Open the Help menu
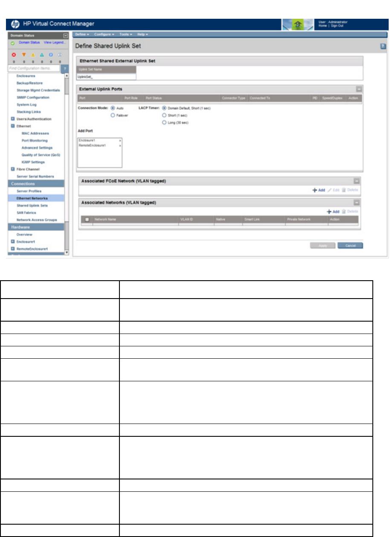The width and height of the screenshot is (392, 537). [x=142, y=34]
